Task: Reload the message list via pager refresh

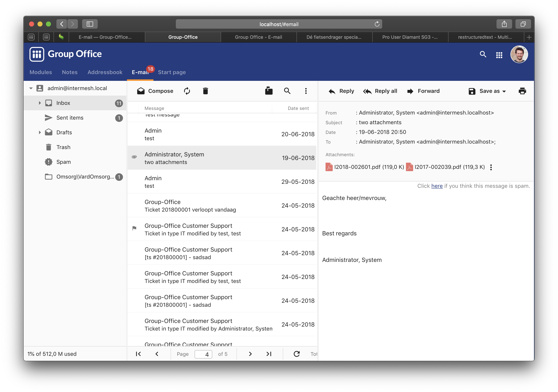Action: pos(297,354)
